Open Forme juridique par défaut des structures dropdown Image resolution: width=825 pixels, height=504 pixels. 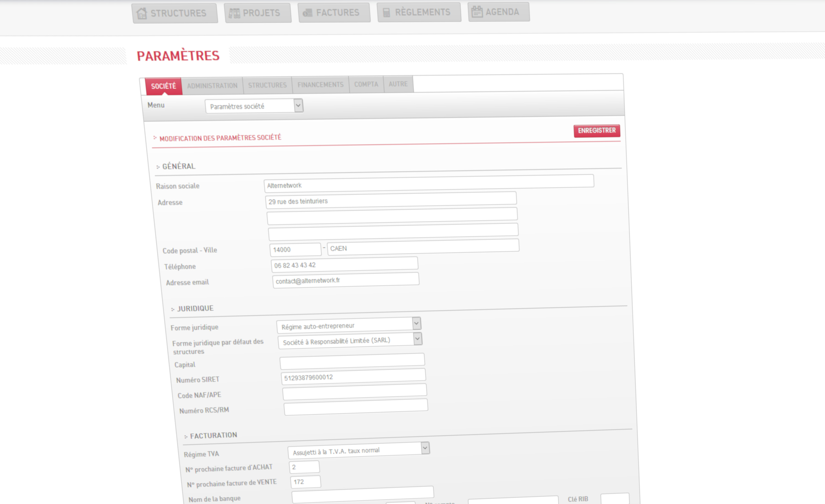[x=350, y=341]
